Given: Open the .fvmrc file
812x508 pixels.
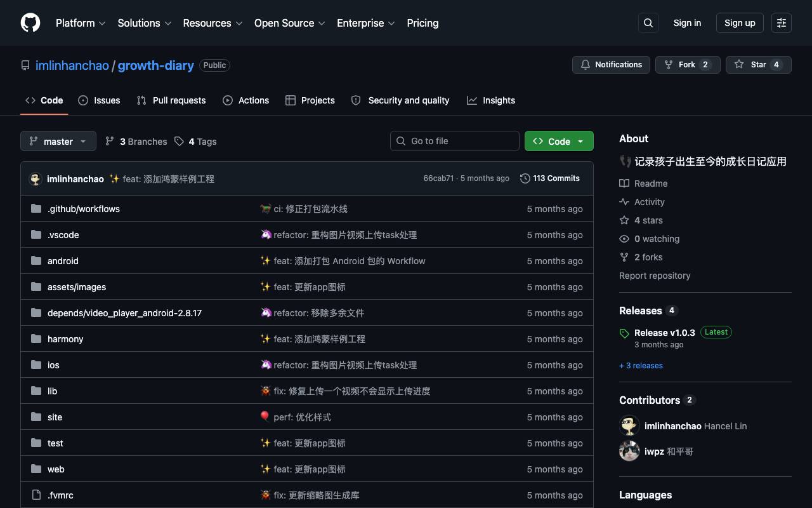Looking at the screenshot, I should click(x=60, y=495).
